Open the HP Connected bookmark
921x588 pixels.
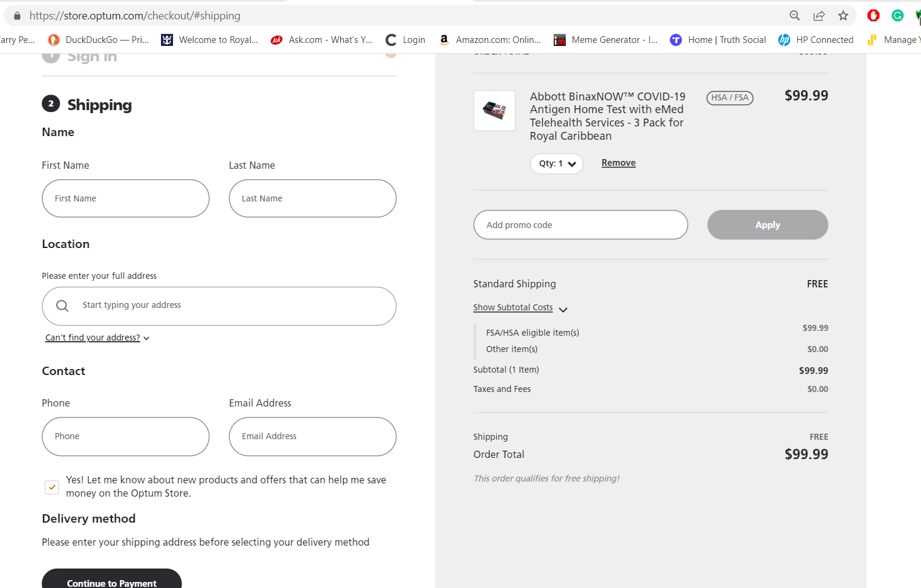[816, 40]
